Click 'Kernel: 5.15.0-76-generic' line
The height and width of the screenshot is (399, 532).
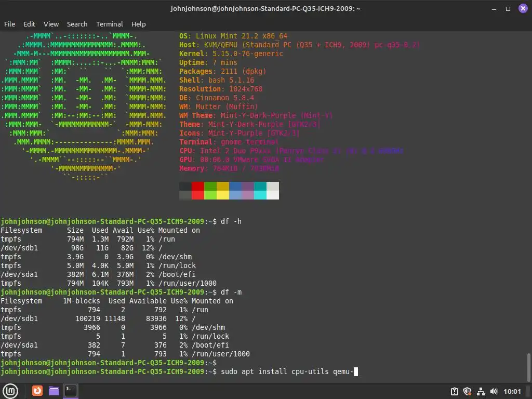coord(231,54)
